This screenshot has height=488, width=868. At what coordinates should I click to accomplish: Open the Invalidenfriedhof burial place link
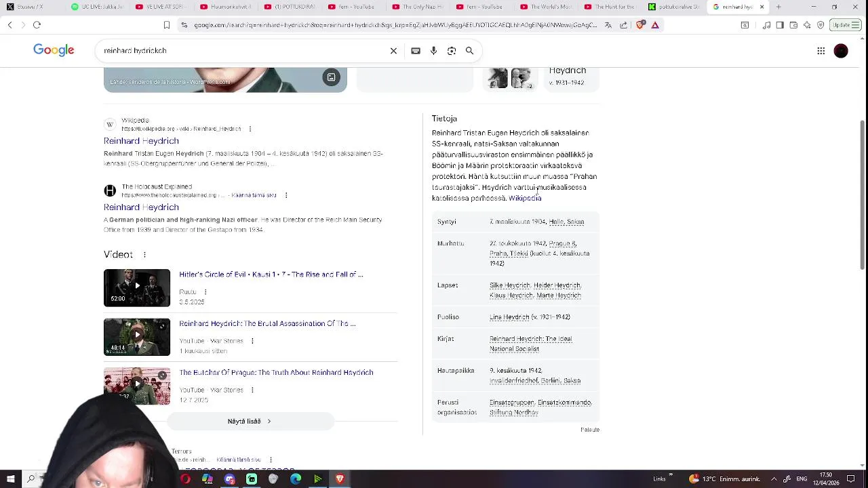(x=535, y=381)
